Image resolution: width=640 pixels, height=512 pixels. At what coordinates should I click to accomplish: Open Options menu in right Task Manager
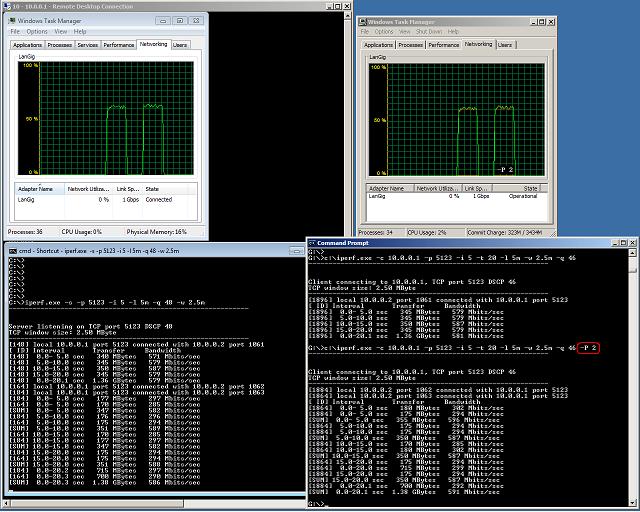(x=384, y=31)
